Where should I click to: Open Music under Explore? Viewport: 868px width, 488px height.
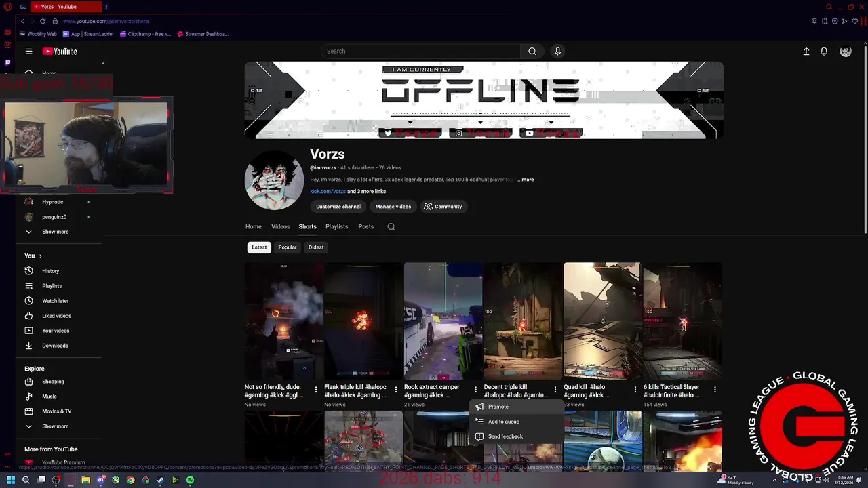(x=49, y=396)
